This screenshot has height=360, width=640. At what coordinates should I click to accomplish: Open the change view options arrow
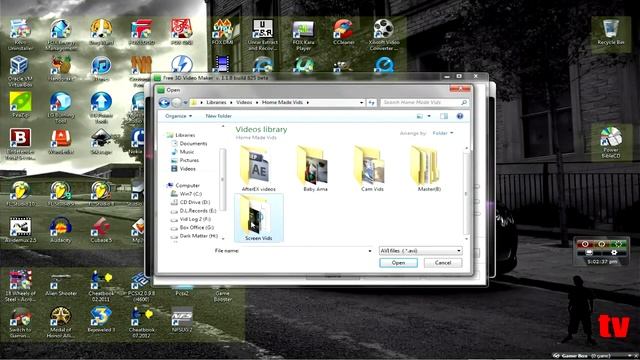point(429,116)
